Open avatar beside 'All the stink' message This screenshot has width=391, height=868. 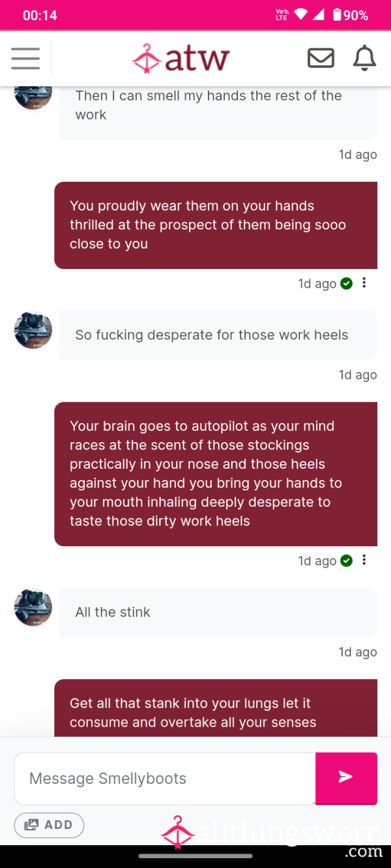click(33, 608)
